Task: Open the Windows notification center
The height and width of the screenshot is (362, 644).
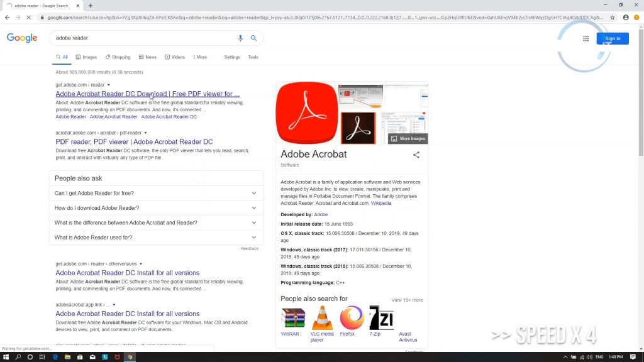Action: [x=633, y=357]
